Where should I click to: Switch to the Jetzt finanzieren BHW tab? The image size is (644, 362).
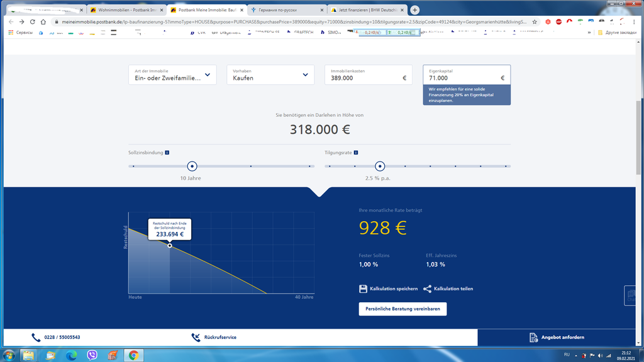click(368, 11)
